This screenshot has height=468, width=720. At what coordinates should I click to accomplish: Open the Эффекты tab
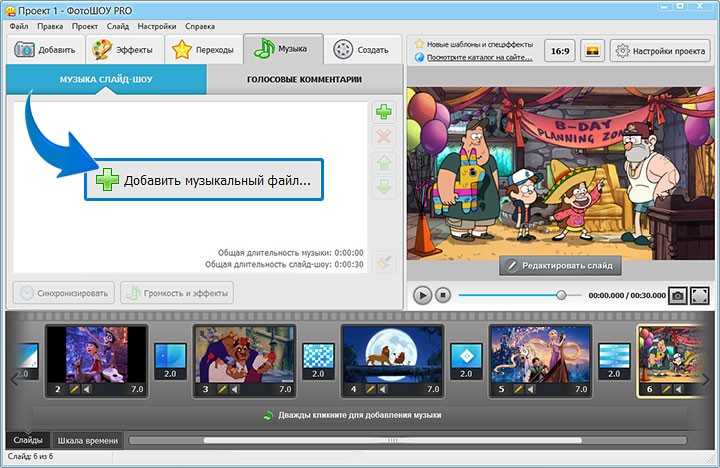pos(124,50)
